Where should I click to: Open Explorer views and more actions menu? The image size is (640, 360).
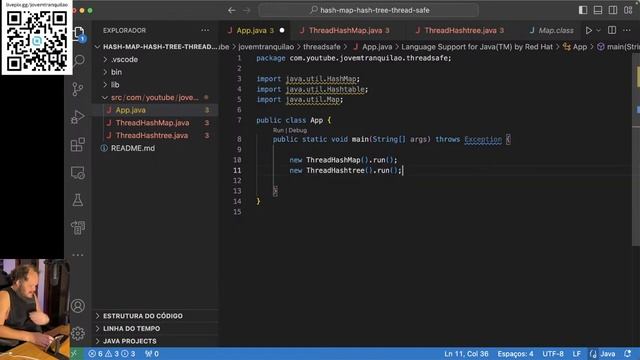[x=205, y=30]
